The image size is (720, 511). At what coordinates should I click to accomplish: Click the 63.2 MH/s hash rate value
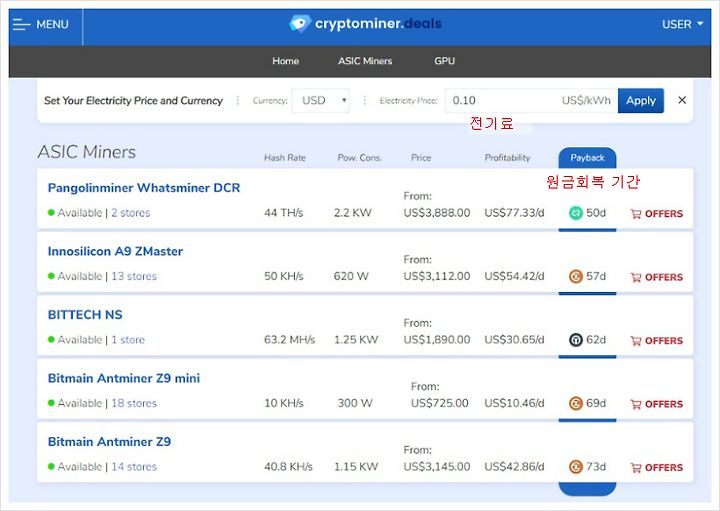289,339
